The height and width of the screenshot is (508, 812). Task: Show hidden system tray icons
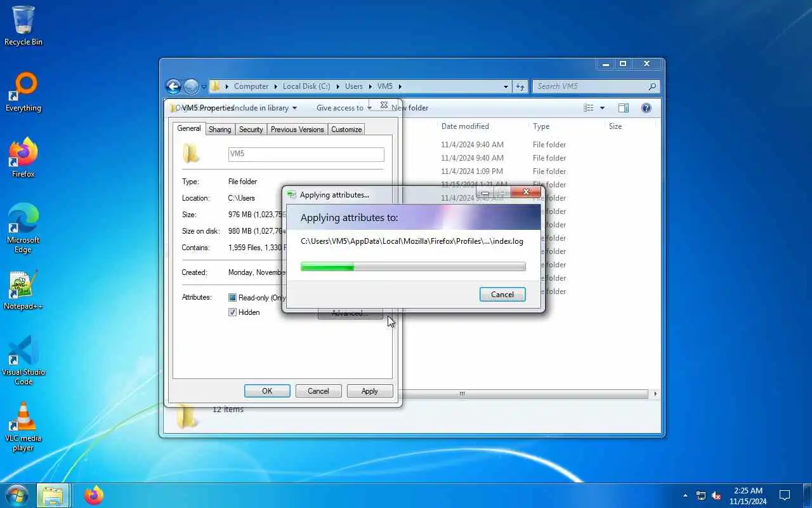[685, 496]
